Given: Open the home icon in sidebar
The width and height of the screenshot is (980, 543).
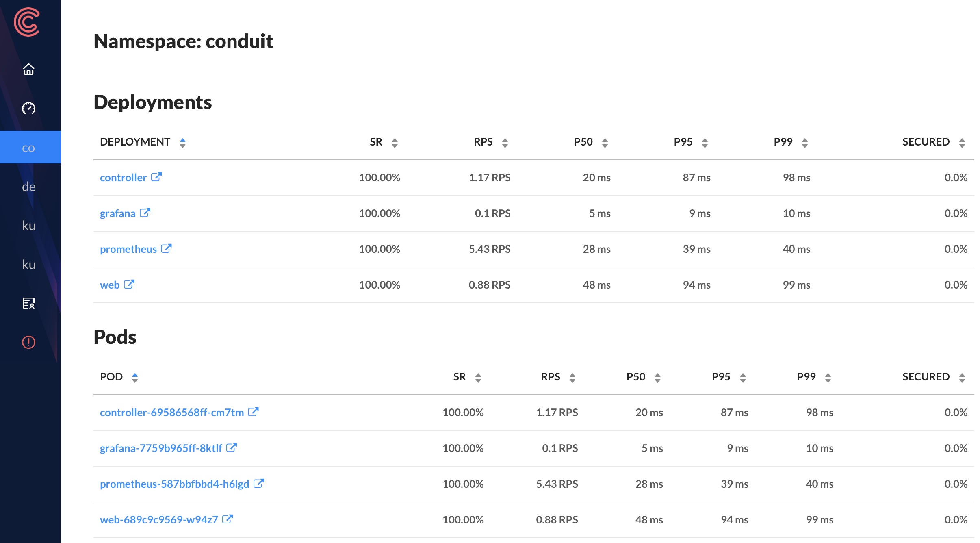Looking at the screenshot, I should [28, 69].
